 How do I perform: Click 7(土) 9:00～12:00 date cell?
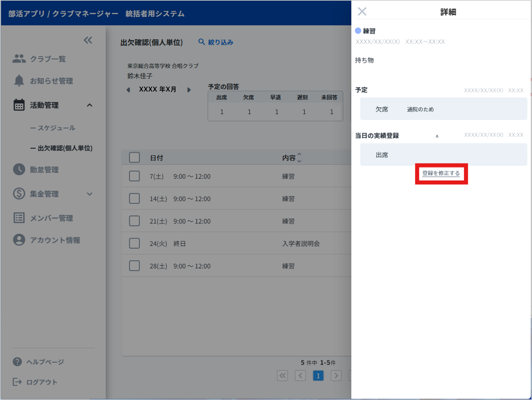click(x=180, y=176)
